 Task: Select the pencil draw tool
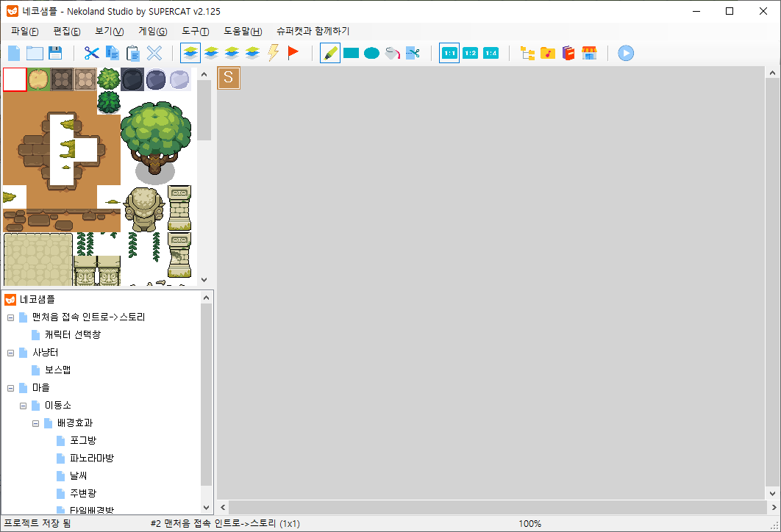pos(329,53)
